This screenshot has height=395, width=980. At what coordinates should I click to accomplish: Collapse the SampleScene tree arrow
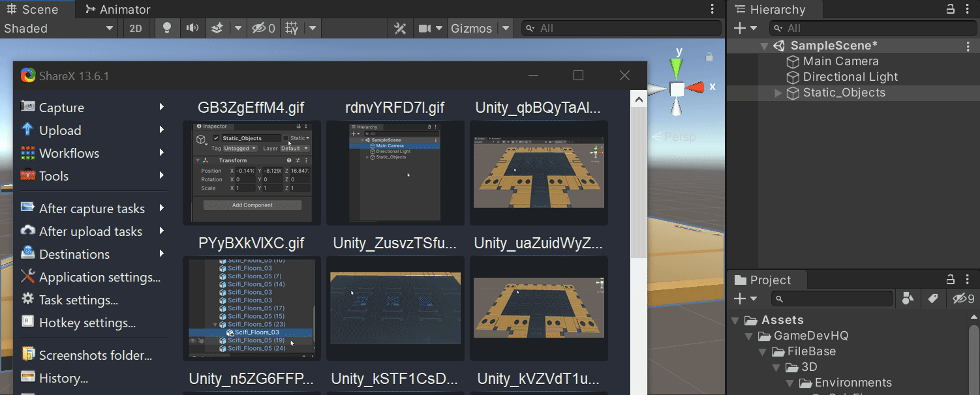pyautogui.click(x=764, y=46)
